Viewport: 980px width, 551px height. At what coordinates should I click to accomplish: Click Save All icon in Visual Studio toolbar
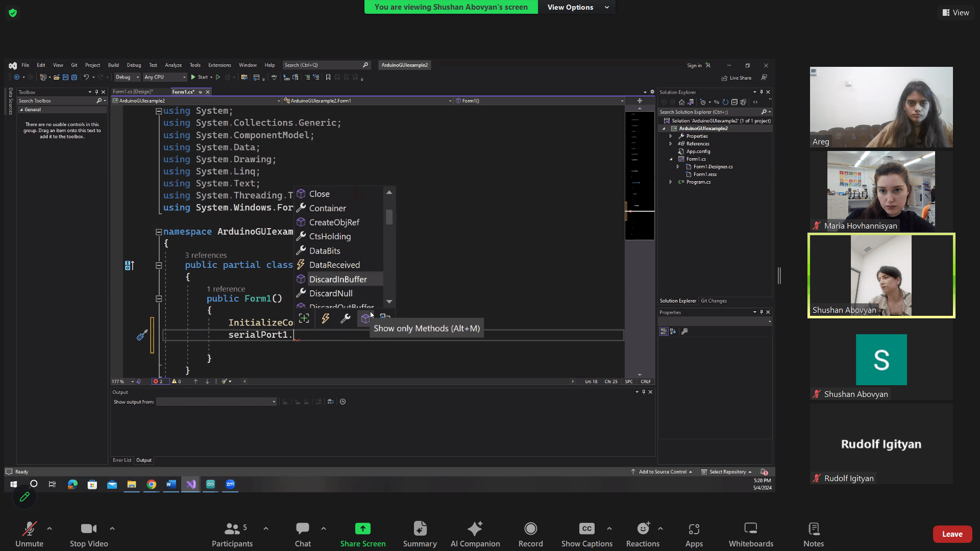coord(74,78)
